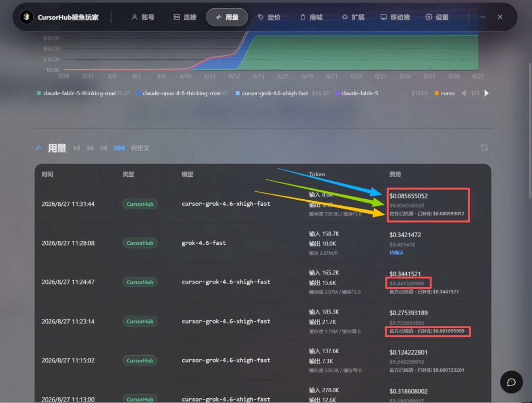Viewport: 532px width, 403px height.
Task: Click the 8/27 marker on chart axis
Action: coord(478,76)
